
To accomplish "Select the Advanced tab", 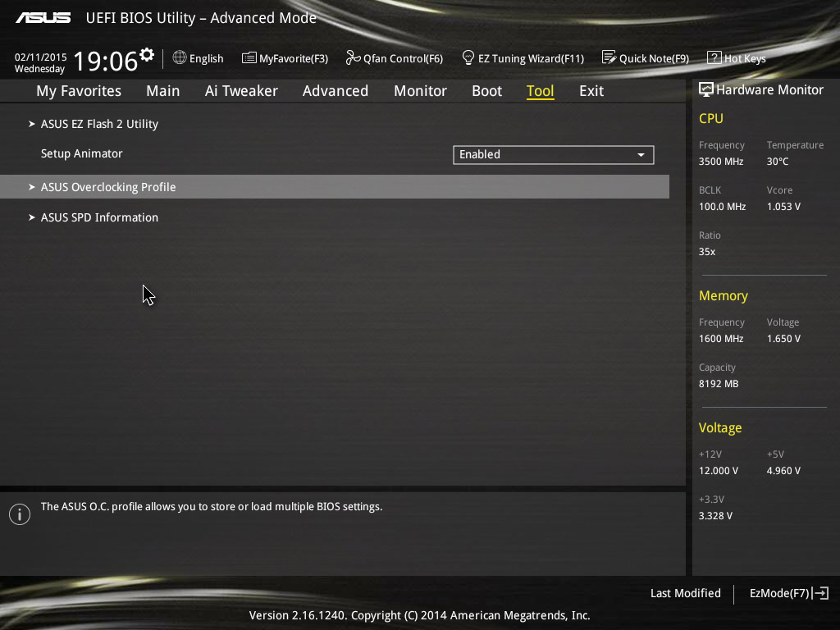I will [x=336, y=91].
